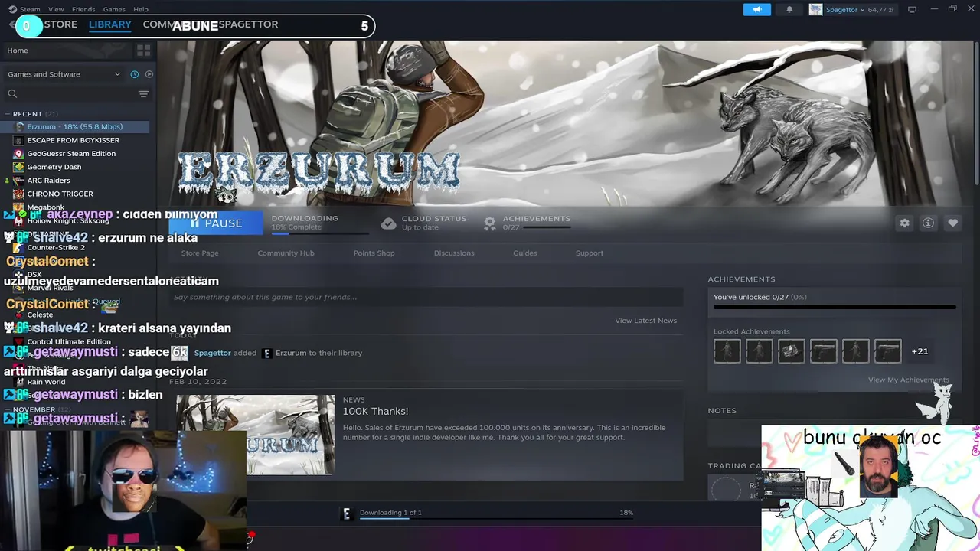Switch to the LIBRARY tab
This screenshot has width=980, height=551.
tap(109, 24)
